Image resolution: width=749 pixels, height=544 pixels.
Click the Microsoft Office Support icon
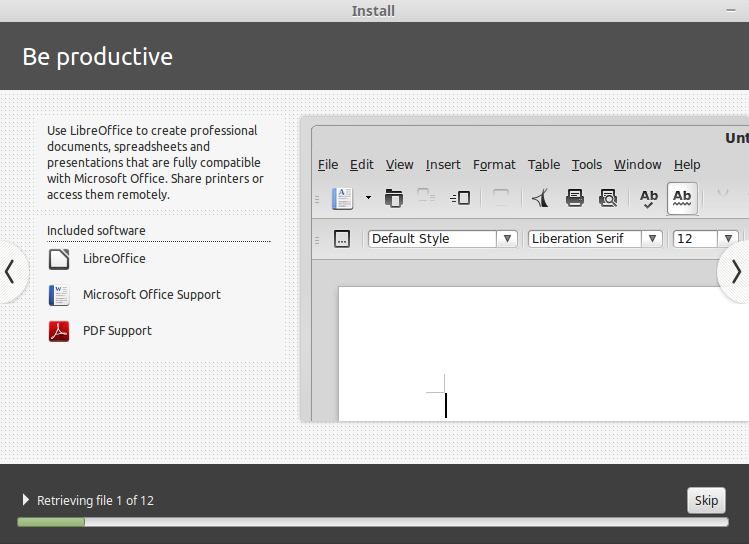click(59, 295)
